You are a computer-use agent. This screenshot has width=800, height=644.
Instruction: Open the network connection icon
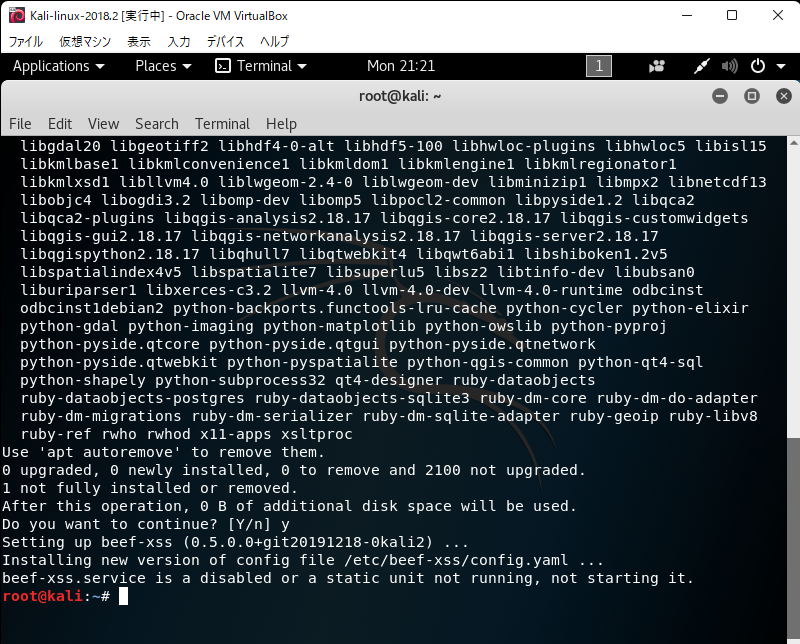click(702, 66)
